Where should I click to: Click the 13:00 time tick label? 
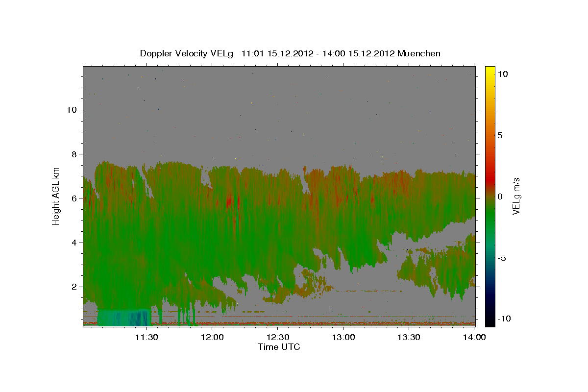[x=343, y=338]
